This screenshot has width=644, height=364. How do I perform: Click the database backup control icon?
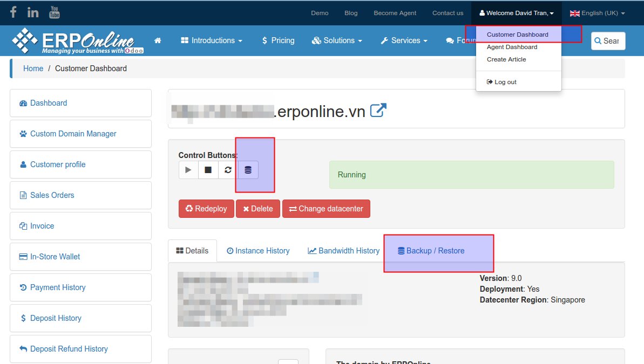(248, 170)
